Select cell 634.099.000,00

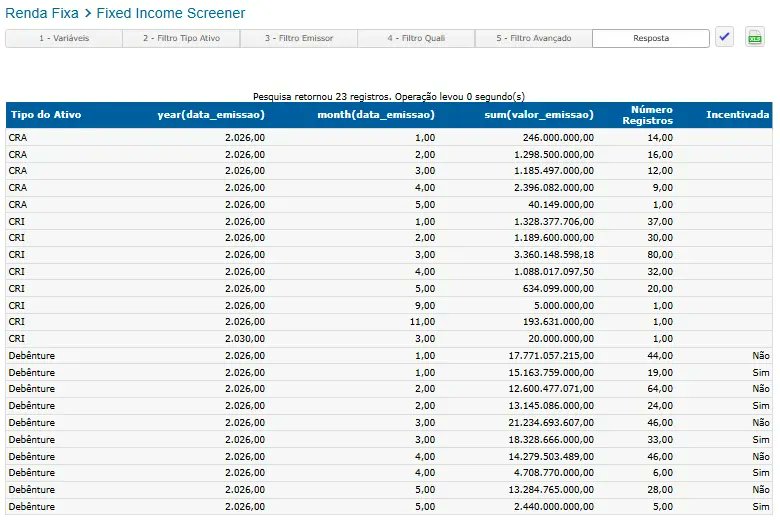[x=558, y=289]
